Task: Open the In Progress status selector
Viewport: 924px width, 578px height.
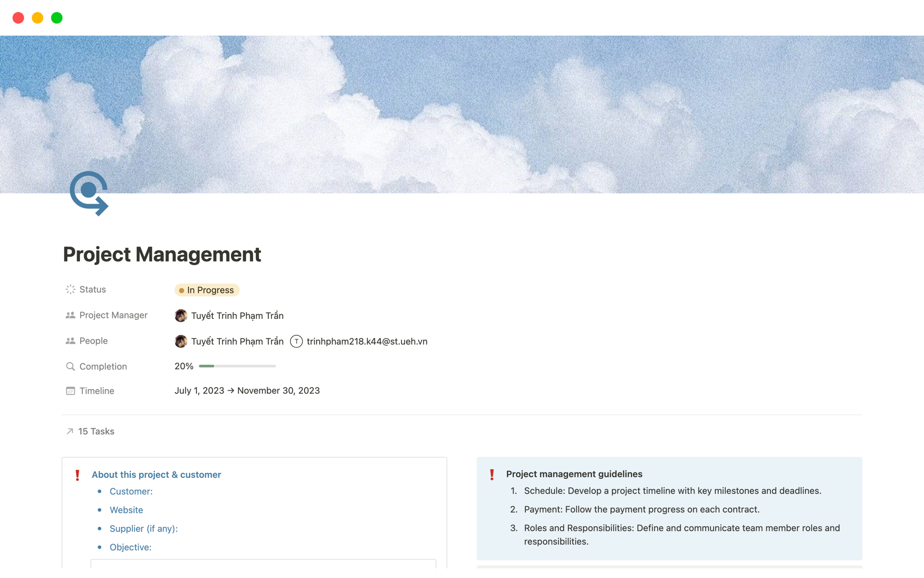Action: pos(206,289)
